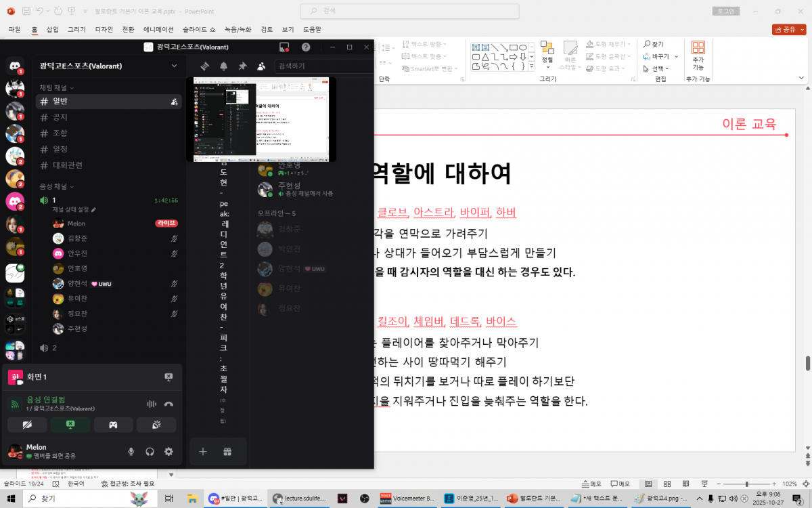
Task: Open notification settings bell icon
Action: point(223,66)
